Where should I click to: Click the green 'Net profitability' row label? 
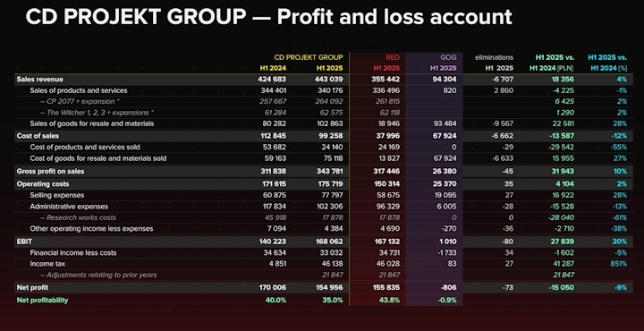(x=42, y=301)
